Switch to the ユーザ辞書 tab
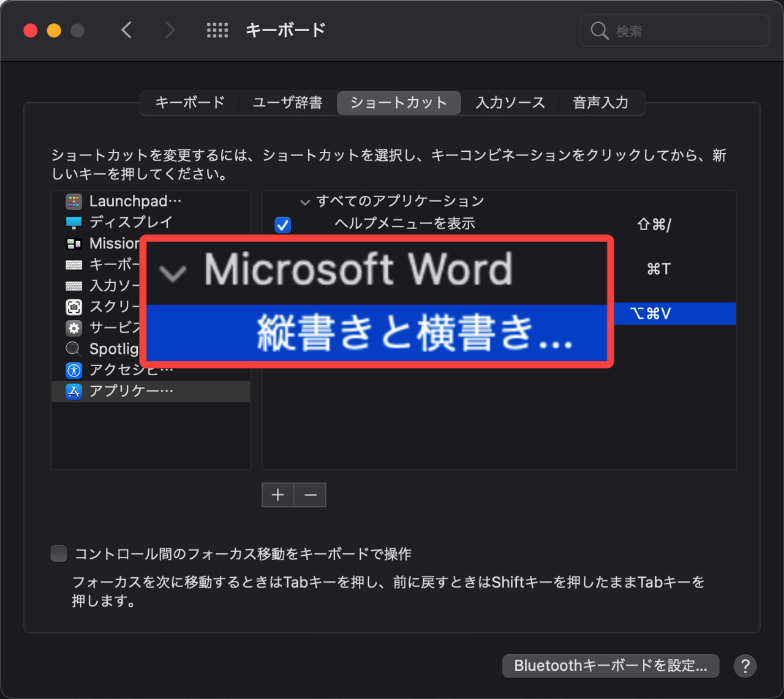 [287, 103]
